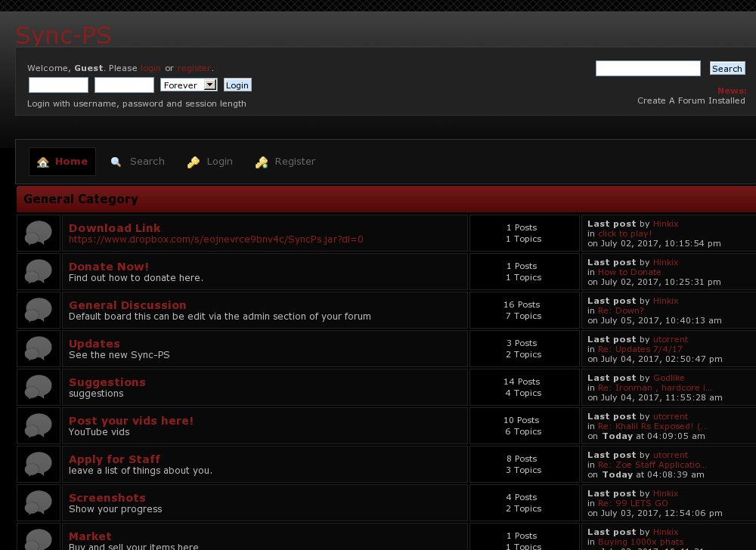Open the Apply for Staff board
The height and width of the screenshot is (550, 756).
(114, 459)
